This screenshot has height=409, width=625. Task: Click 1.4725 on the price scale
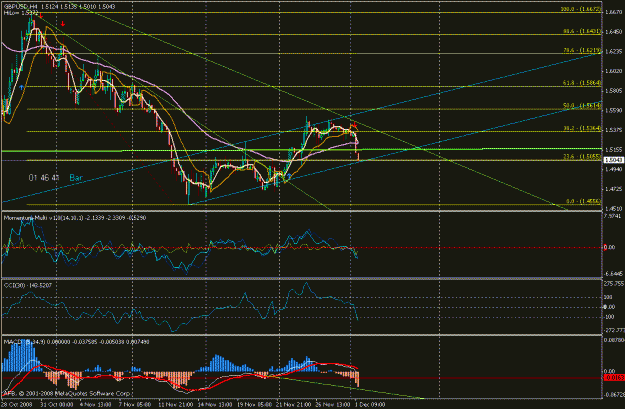click(x=613, y=189)
